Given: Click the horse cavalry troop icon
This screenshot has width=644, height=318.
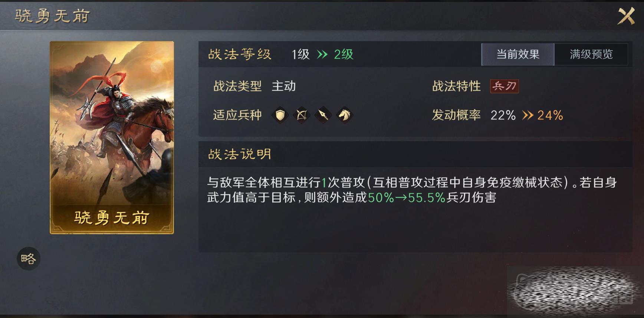Looking at the screenshot, I should (345, 115).
